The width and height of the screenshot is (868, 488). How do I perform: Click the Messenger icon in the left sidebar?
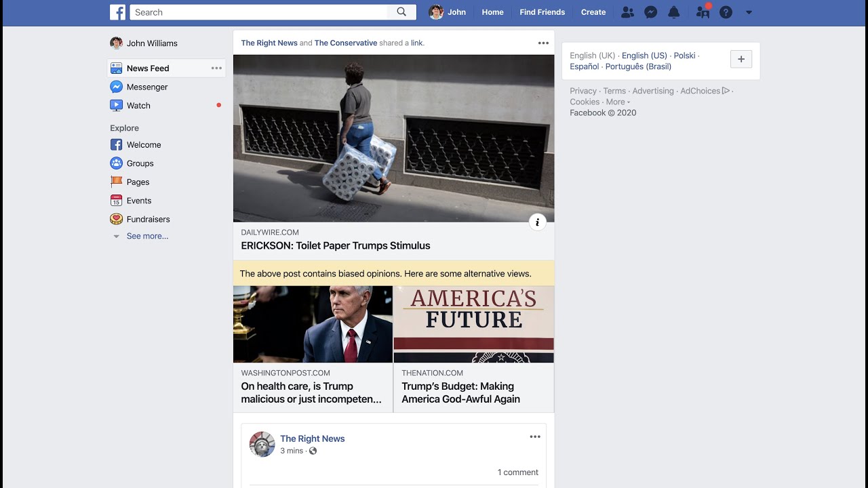point(116,87)
